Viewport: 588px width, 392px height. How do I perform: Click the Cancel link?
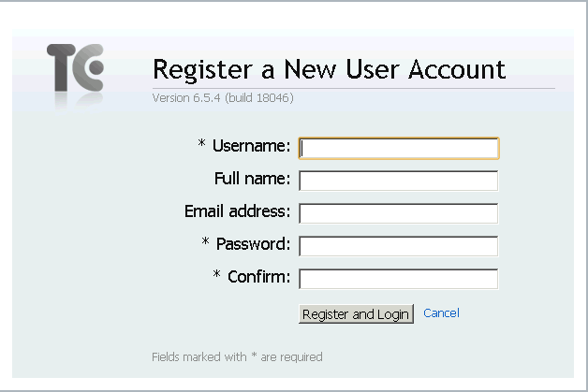tap(441, 313)
